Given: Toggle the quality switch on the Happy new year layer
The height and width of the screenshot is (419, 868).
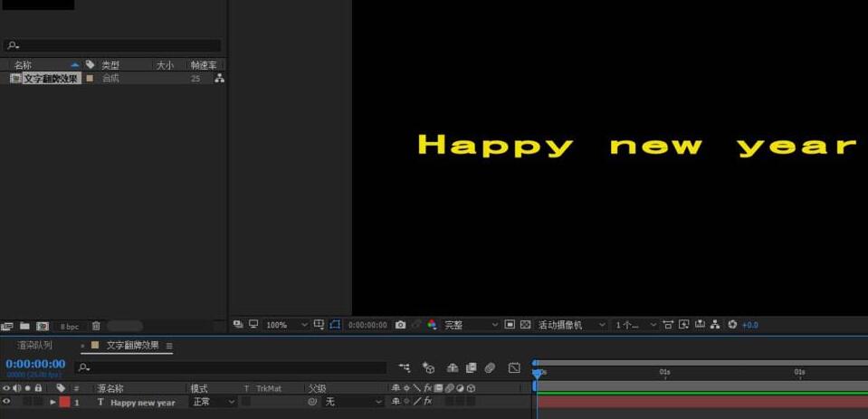Looking at the screenshot, I should pyautogui.click(x=418, y=402).
